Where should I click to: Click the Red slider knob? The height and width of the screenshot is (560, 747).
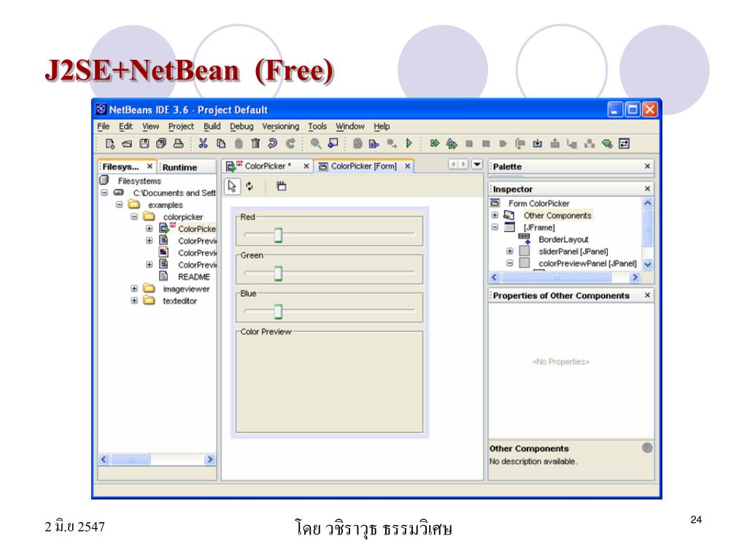point(278,235)
